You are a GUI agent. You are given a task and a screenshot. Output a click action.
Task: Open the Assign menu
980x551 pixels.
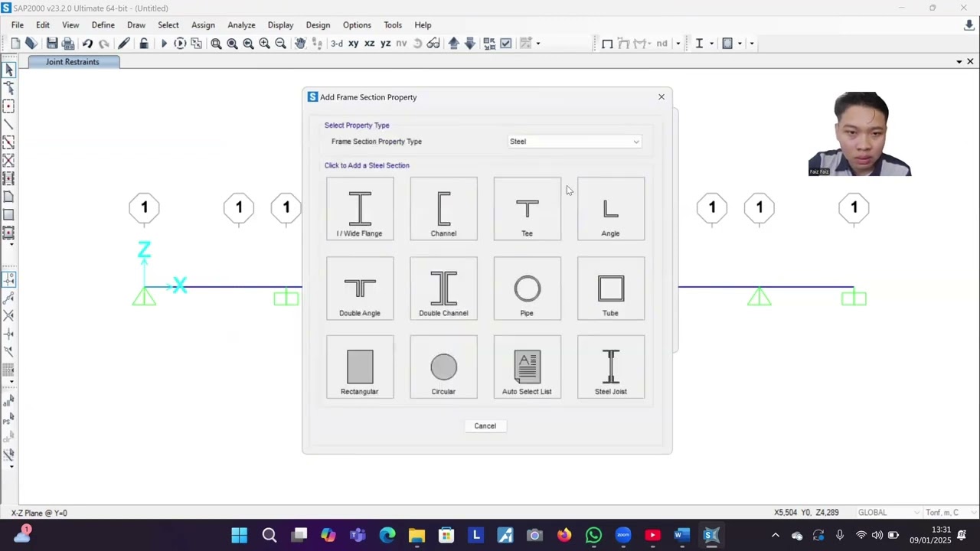203,25
